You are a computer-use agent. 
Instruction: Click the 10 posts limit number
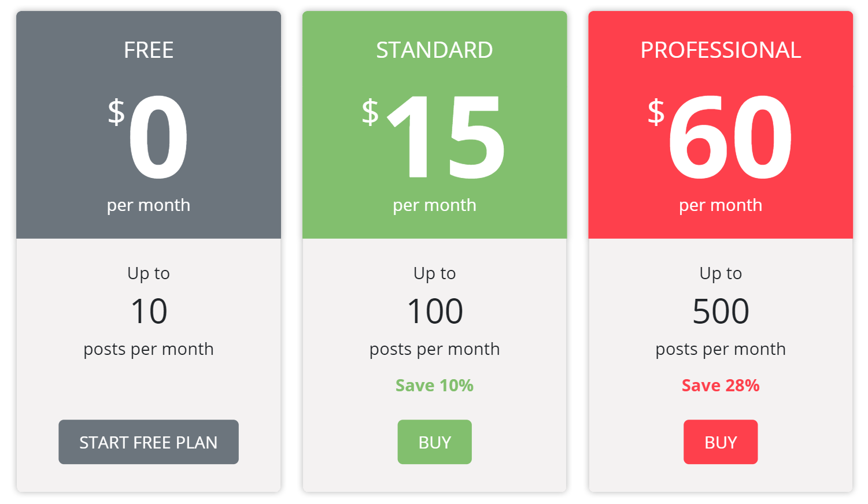pos(149,312)
